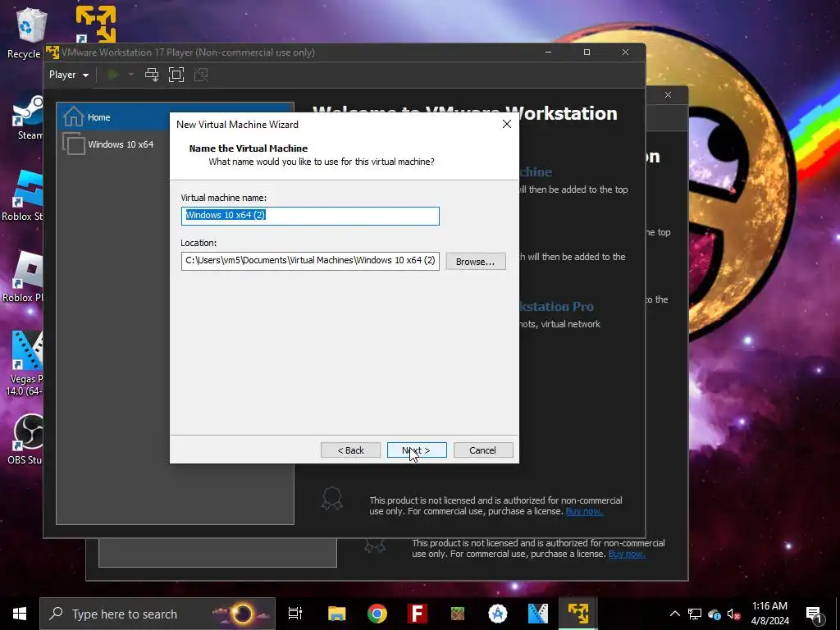
Task: Click Buy now link in front VMware window
Action: tap(584, 511)
